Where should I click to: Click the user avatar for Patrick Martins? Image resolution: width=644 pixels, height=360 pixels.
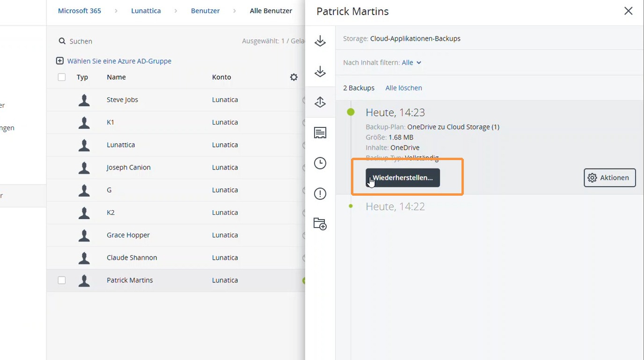click(x=84, y=280)
